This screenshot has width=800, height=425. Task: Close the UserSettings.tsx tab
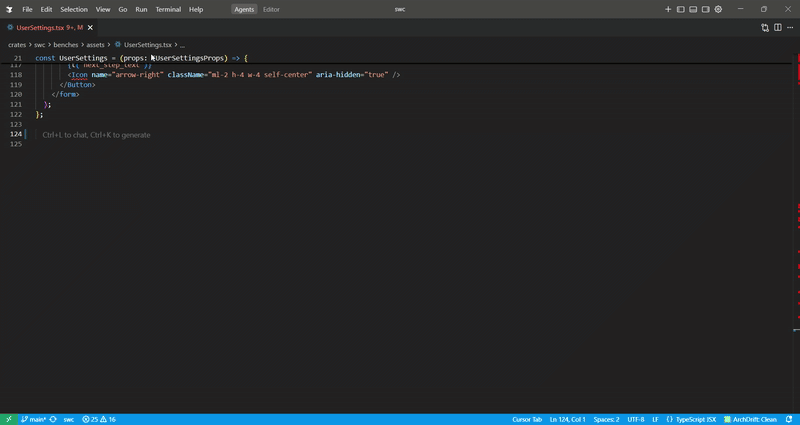coord(90,28)
